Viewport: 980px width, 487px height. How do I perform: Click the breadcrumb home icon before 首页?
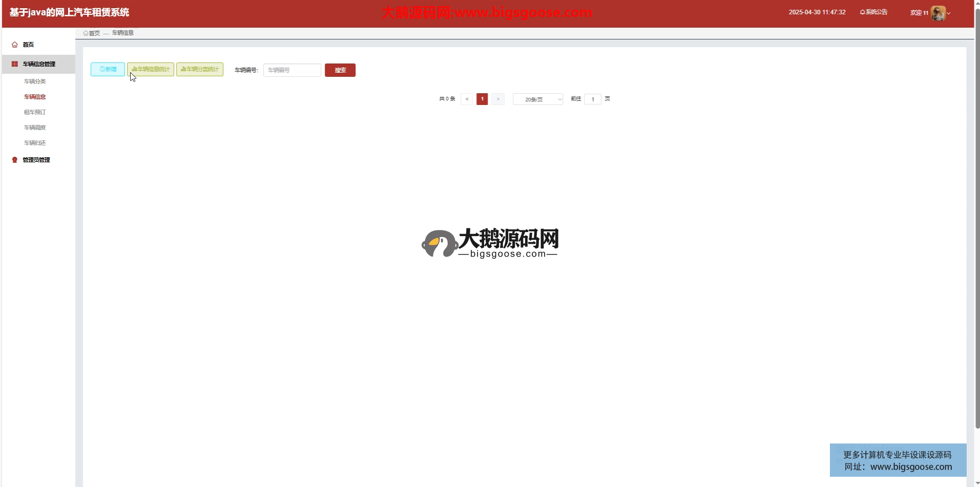86,33
